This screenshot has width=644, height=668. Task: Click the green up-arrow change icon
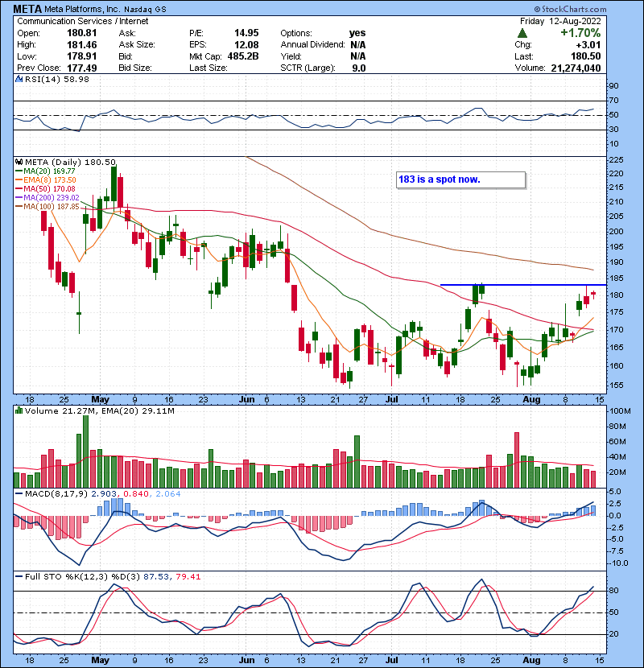522,33
